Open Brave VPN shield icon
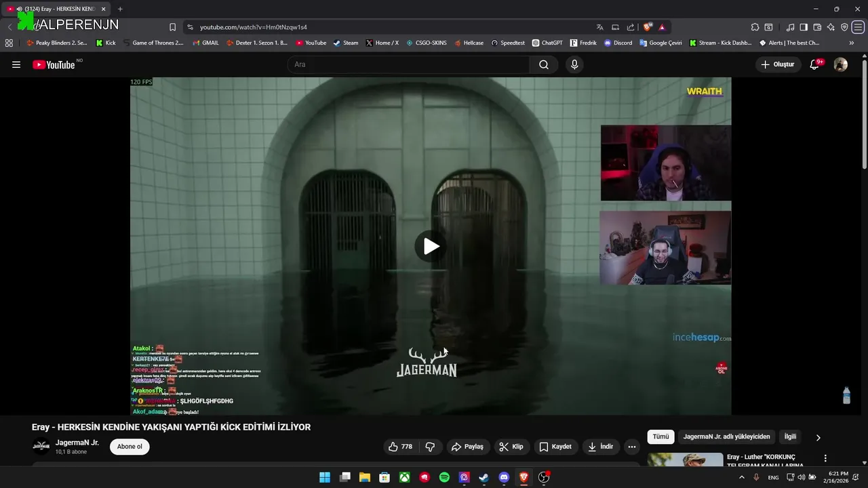The width and height of the screenshot is (868, 488). (844, 27)
